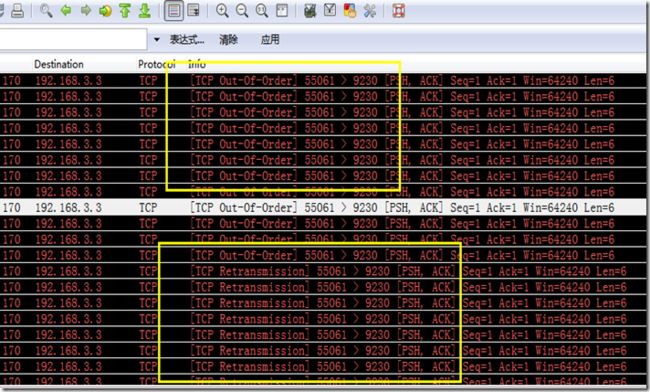Open the preferences wrench icon
The width and height of the screenshot is (650, 392).
click(x=370, y=11)
